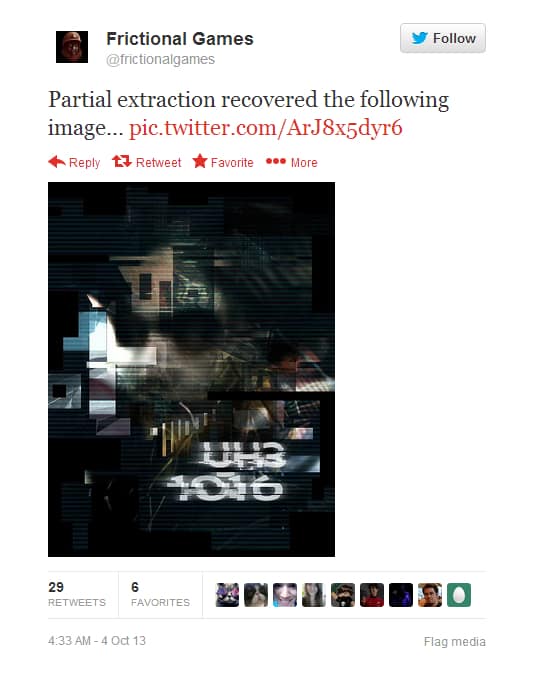This screenshot has height=676, width=534.
Task: View the 29 retweets list
Action: (x=77, y=594)
